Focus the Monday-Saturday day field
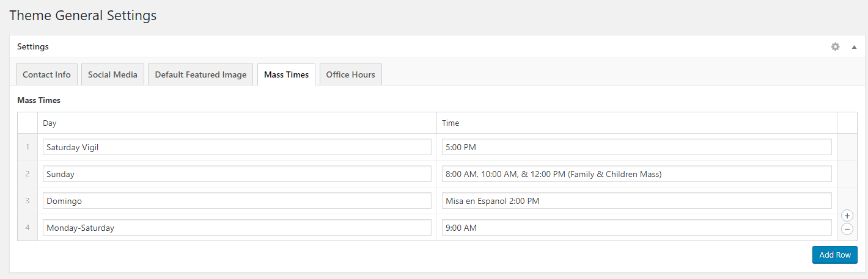868x279 pixels. 237,228
